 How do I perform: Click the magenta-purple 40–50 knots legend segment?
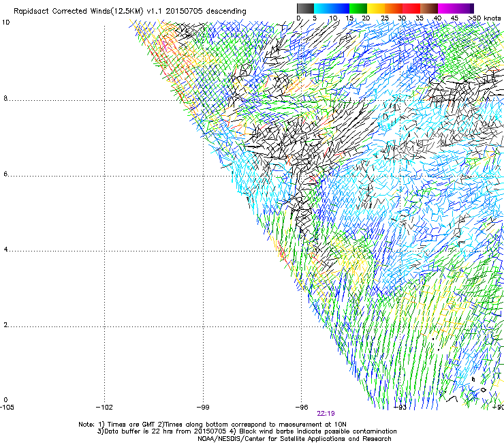pos(456,8)
